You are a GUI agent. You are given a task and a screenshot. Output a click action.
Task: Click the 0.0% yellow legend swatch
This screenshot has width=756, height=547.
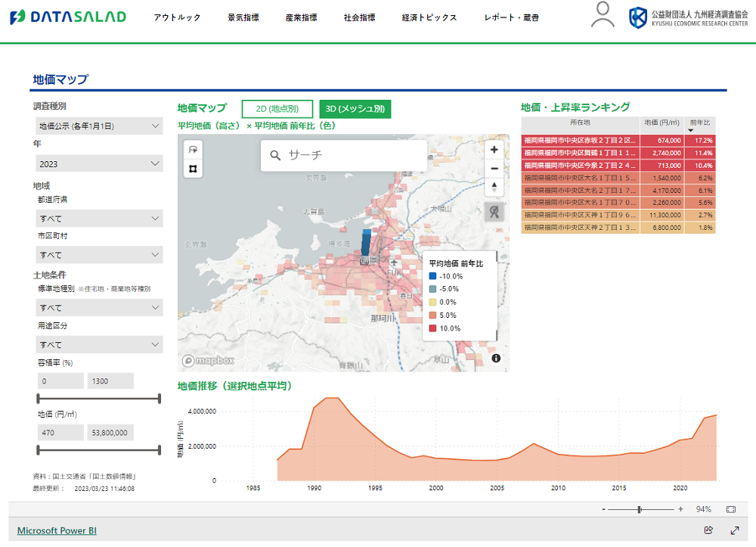click(x=432, y=302)
